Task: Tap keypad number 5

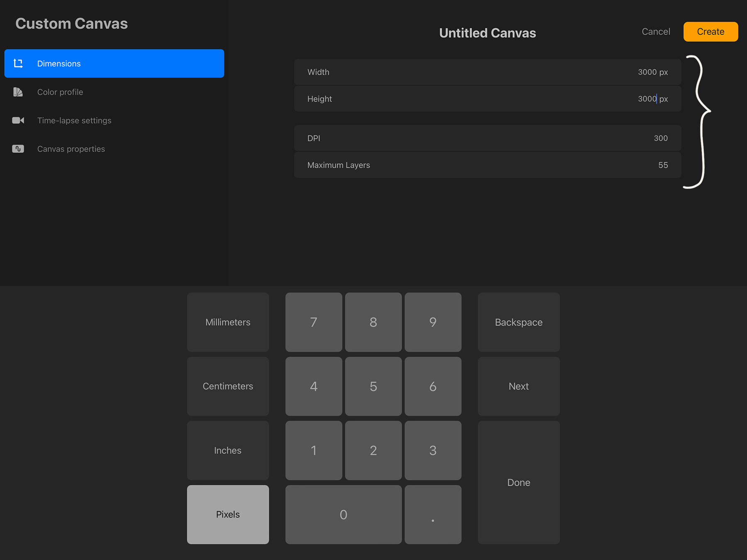Action: pyautogui.click(x=373, y=386)
